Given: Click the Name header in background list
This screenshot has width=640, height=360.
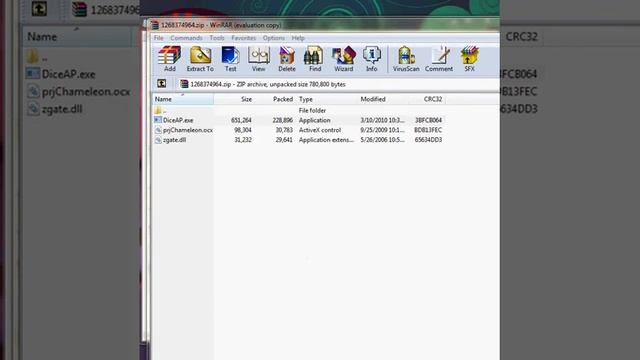Looking at the screenshot, I should tap(42, 37).
